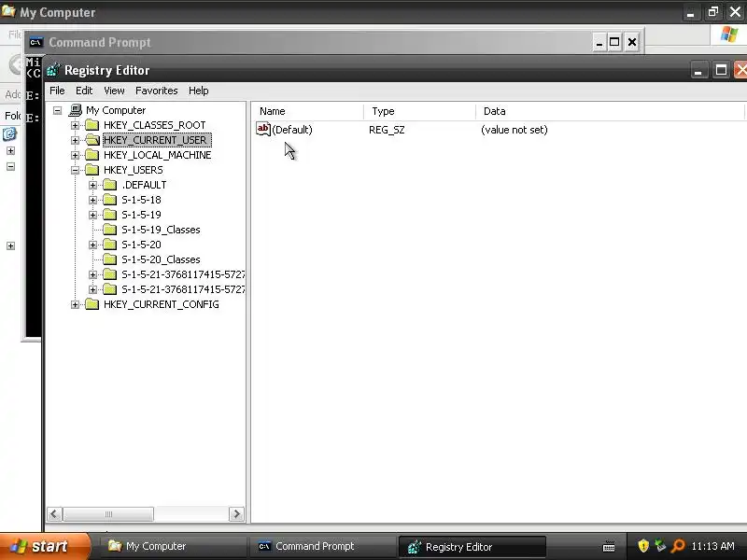Image resolution: width=747 pixels, height=560 pixels.
Task: Click the HKEY_CLASSES_ROOT folder icon
Action: point(92,125)
